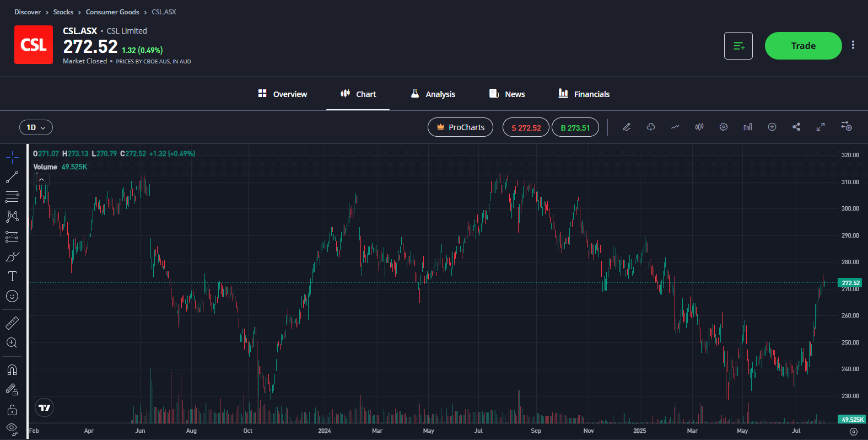Click the OHLC values legend line
This screenshot has width=868, height=440.
pyautogui.click(x=114, y=153)
